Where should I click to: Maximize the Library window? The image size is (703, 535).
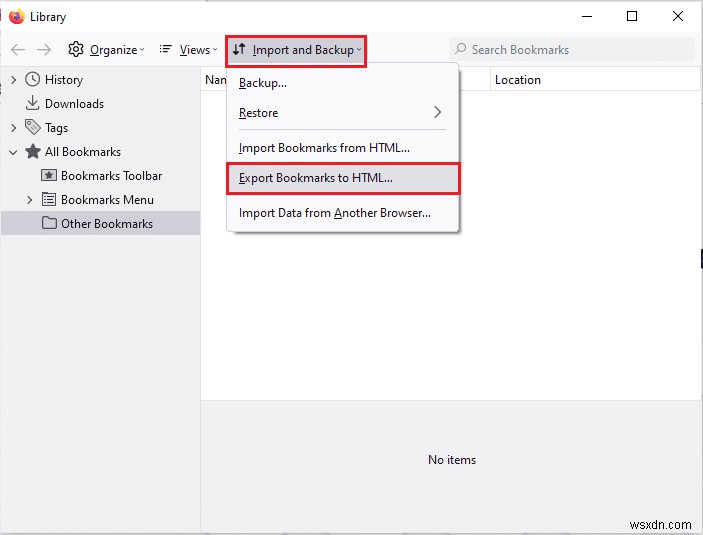tap(632, 17)
